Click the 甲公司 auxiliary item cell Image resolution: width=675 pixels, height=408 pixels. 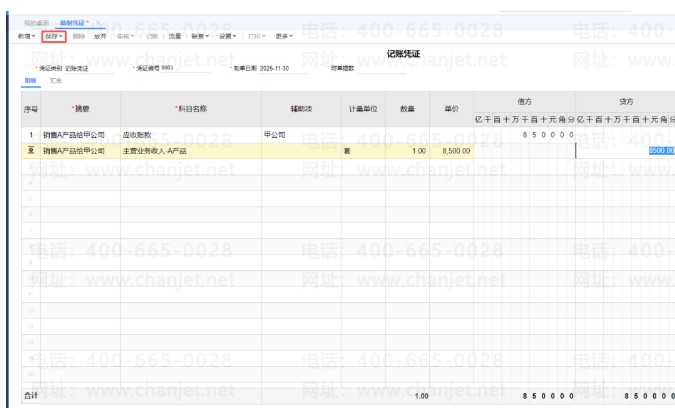[x=301, y=135]
